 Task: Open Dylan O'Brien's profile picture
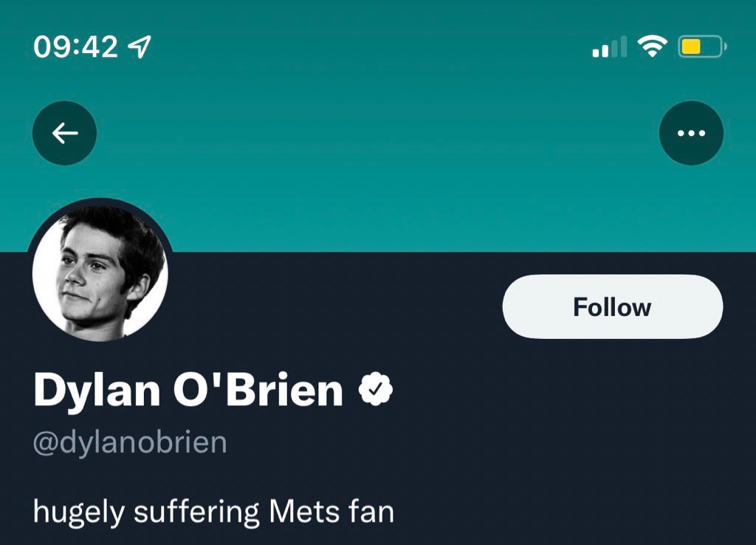(100, 272)
